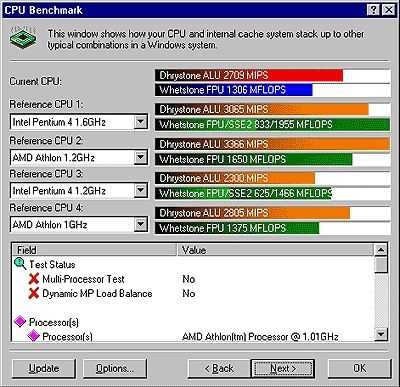This screenshot has width=400, height=387.
Task: Click current CPU Dhrystone ALU 2709 MIPS bar
Action: 272,75
